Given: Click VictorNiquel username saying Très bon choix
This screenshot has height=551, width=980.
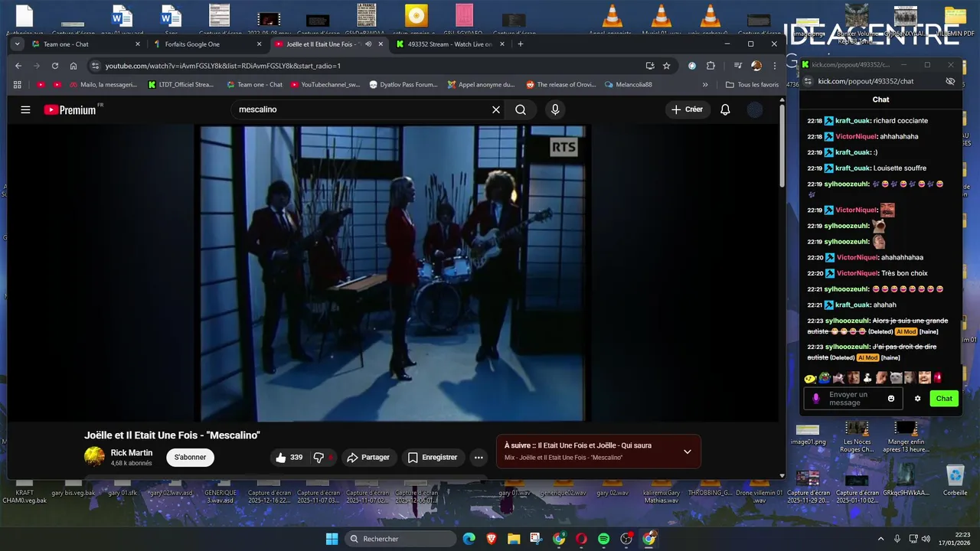Looking at the screenshot, I should pyautogui.click(x=857, y=273).
